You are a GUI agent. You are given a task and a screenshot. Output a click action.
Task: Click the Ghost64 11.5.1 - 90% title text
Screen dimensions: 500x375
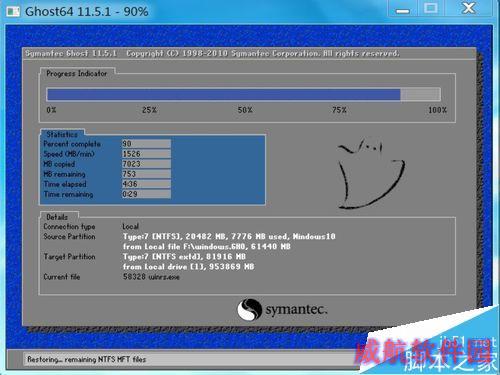coord(87,12)
